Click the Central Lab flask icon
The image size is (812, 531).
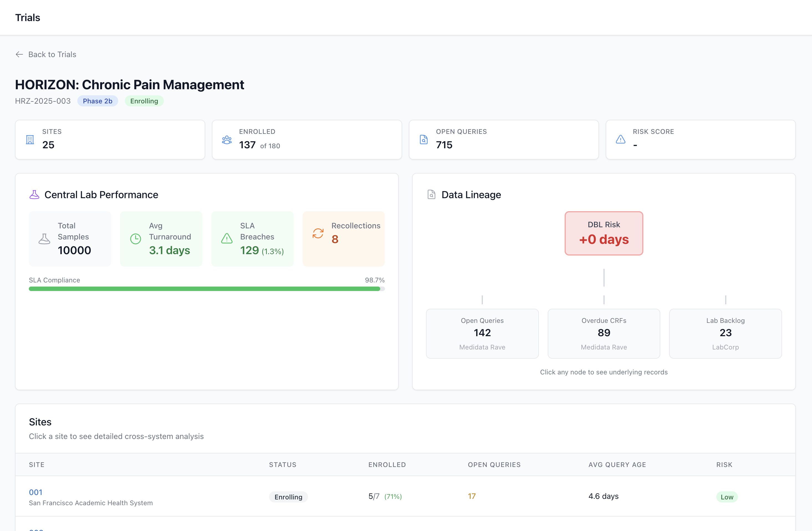(x=34, y=195)
